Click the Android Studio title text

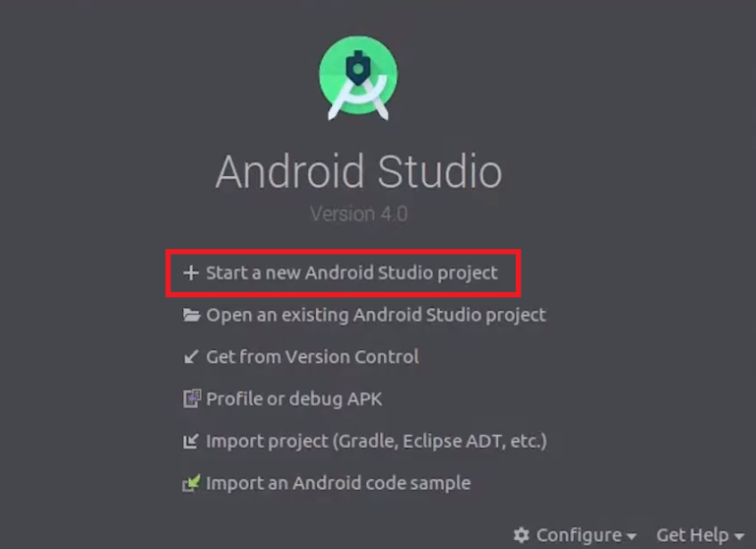point(358,171)
